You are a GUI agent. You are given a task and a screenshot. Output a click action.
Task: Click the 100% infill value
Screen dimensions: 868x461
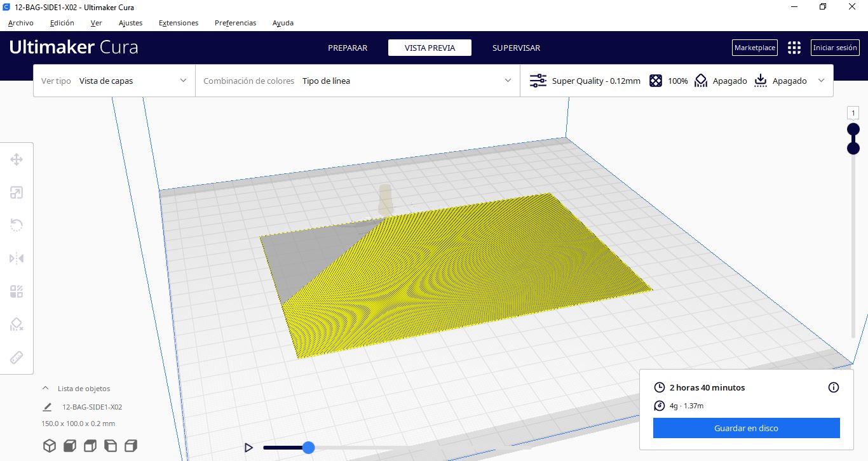pyautogui.click(x=678, y=81)
